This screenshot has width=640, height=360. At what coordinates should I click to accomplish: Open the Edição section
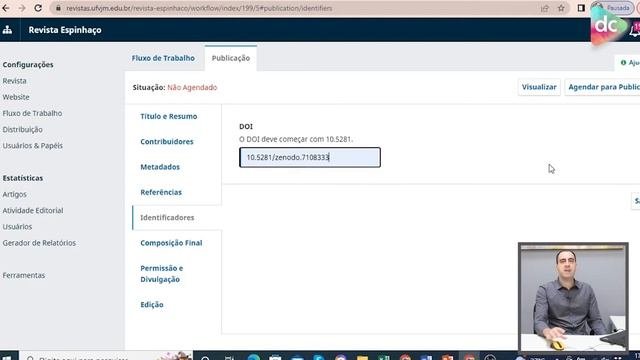tap(152, 304)
